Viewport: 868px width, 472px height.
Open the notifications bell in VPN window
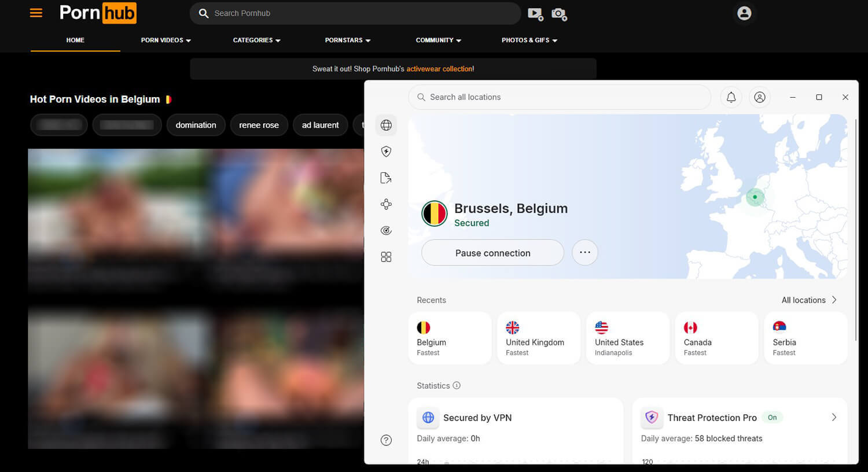(x=731, y=97)
